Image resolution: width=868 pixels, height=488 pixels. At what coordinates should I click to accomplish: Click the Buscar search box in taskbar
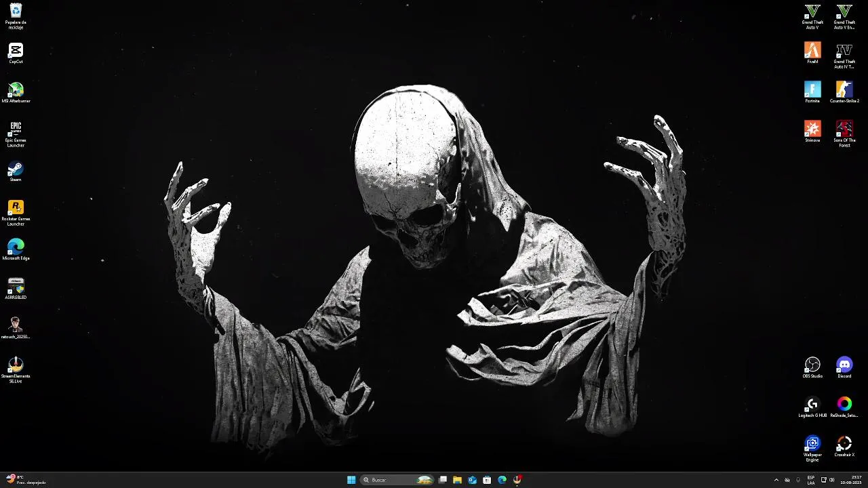coord(397,480)
